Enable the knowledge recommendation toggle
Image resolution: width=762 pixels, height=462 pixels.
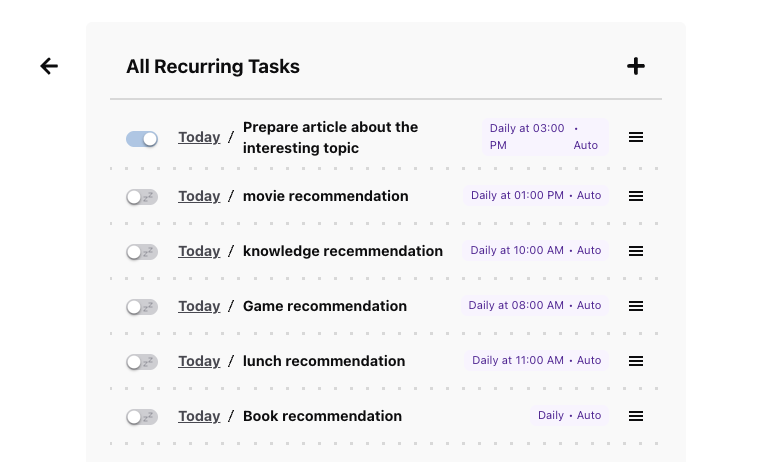142,252
